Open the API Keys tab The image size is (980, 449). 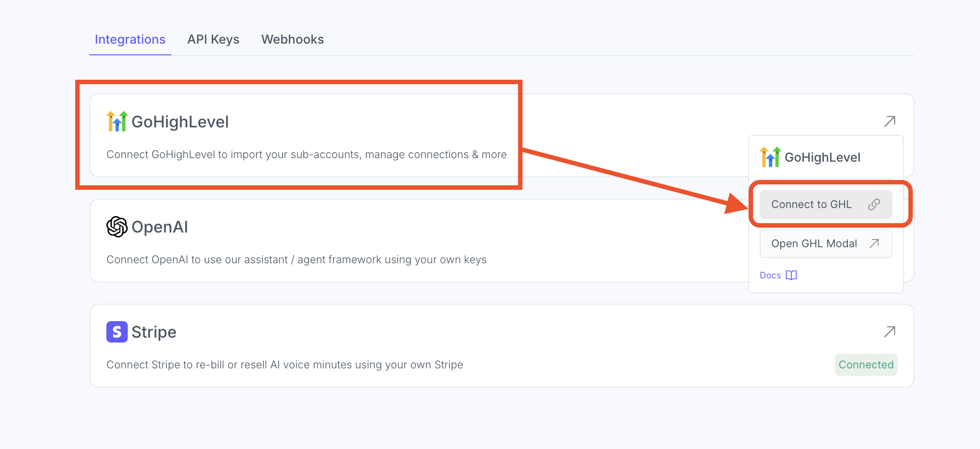[x=213, y=39]
